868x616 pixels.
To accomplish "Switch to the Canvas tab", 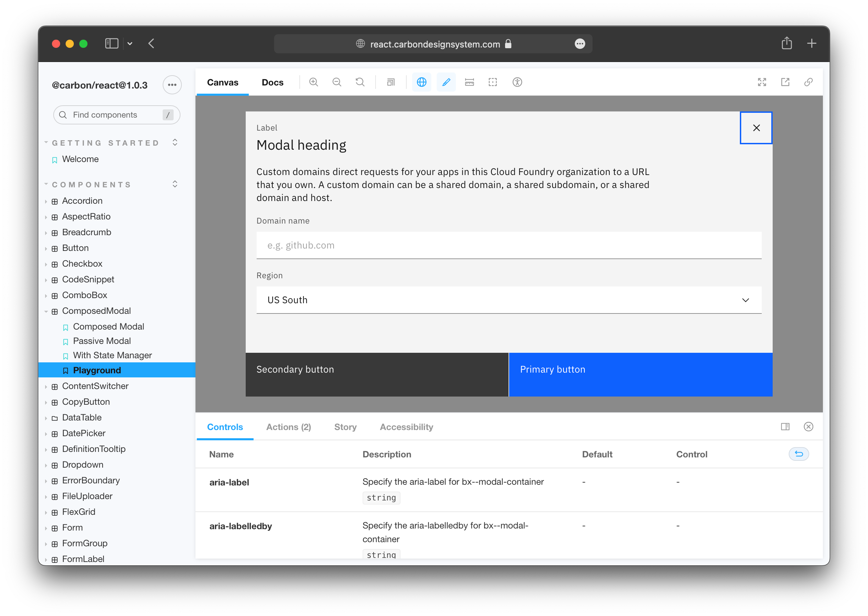I will pyautogui.click(x=222, y=82).
